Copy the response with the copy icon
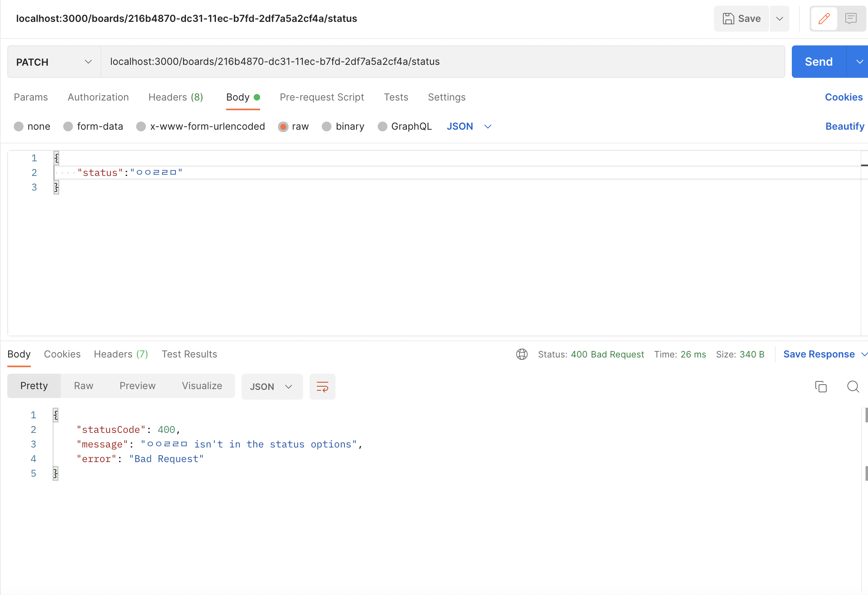 821,387
